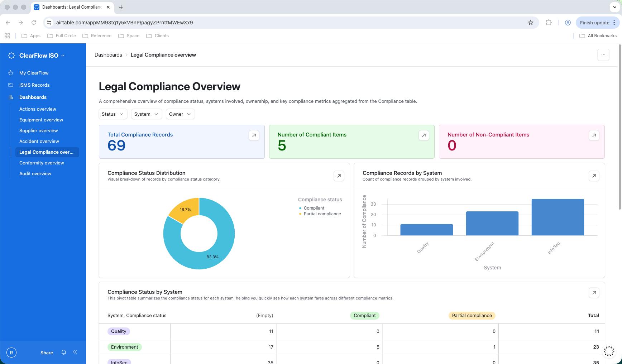The image size is (622, 364).
Task: Bookmark this page with the star icon
Action: 531,23
